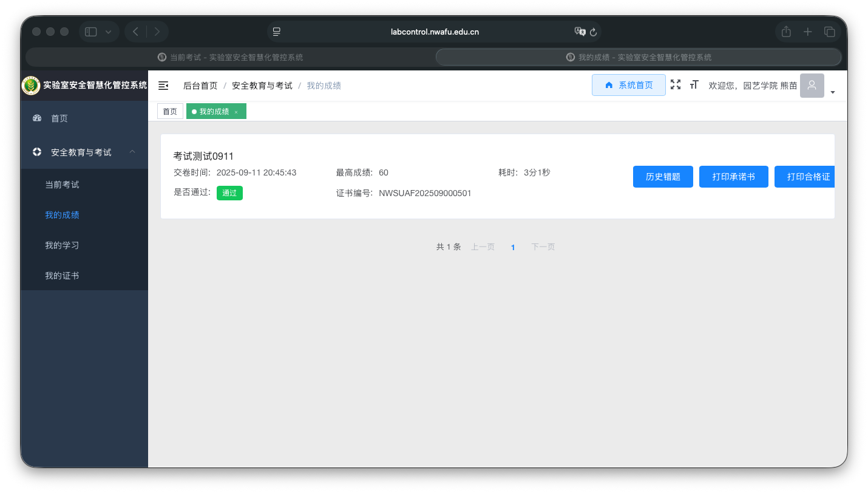Open 我的证书 in sidebar
Screen dimensions: 868x493
tap(84, 276)
